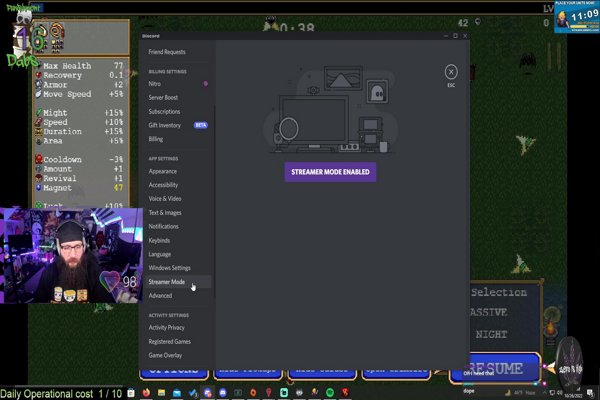
Task: Click the Might stat row
Action: pos(80,113)
